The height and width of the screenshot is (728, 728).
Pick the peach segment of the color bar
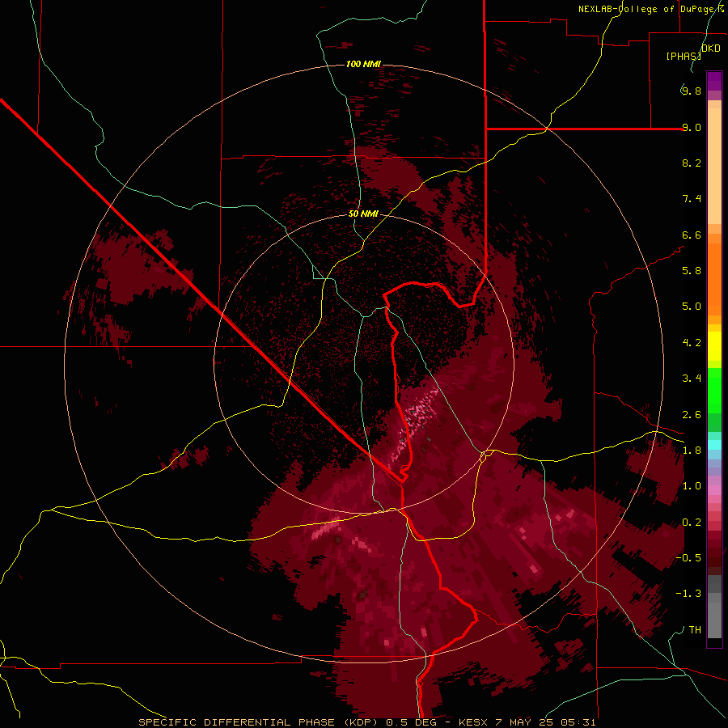(714, 166)
